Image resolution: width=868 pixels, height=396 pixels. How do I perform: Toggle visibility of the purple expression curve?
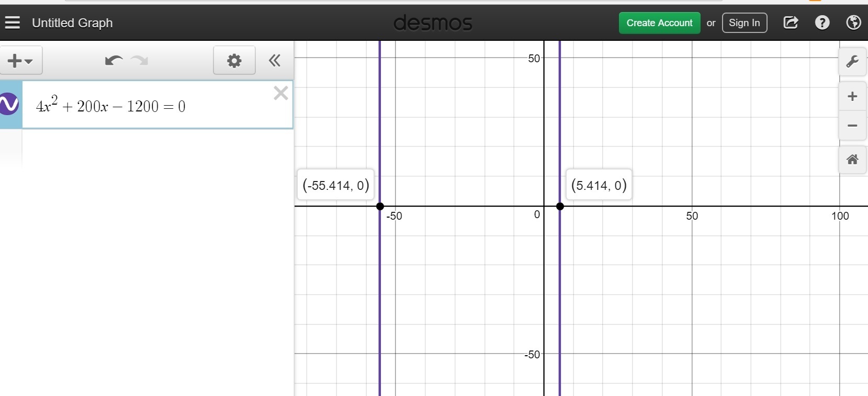(9, 104)
